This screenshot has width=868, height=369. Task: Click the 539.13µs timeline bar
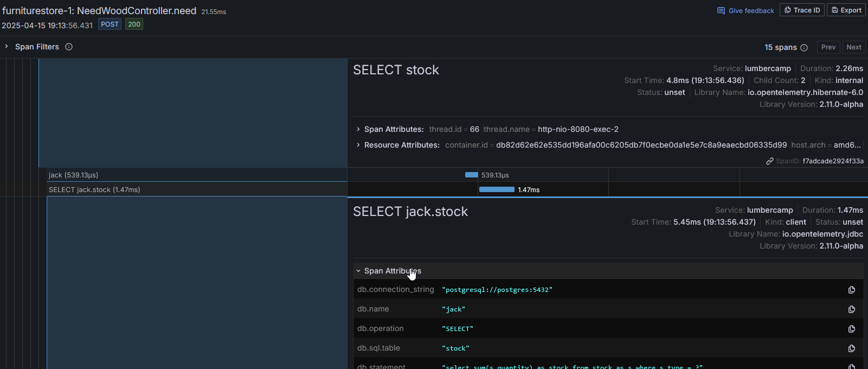(471, 175)
